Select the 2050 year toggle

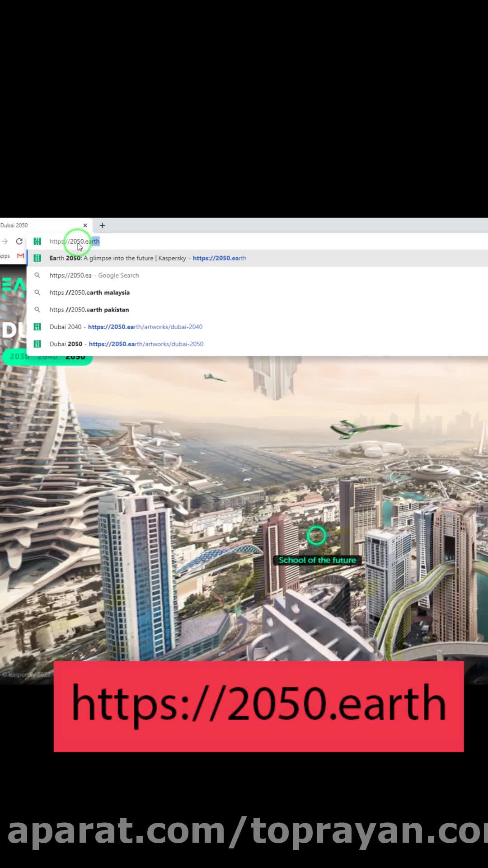coord(75,357)
